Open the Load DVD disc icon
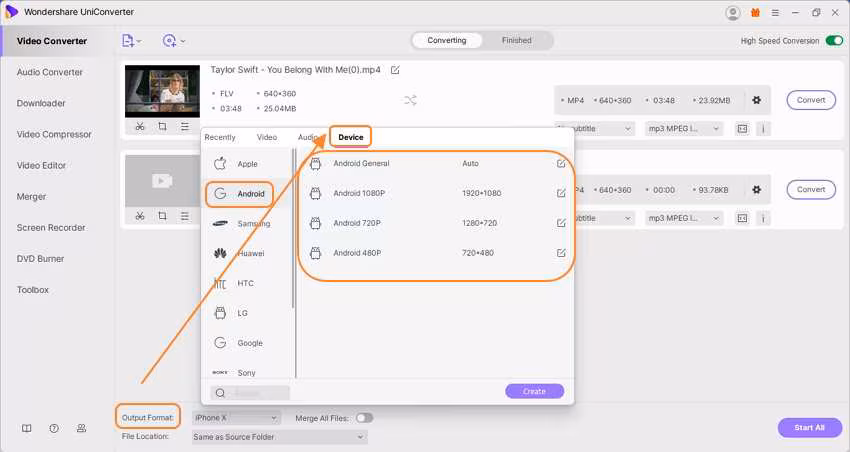 click(169, 41)
